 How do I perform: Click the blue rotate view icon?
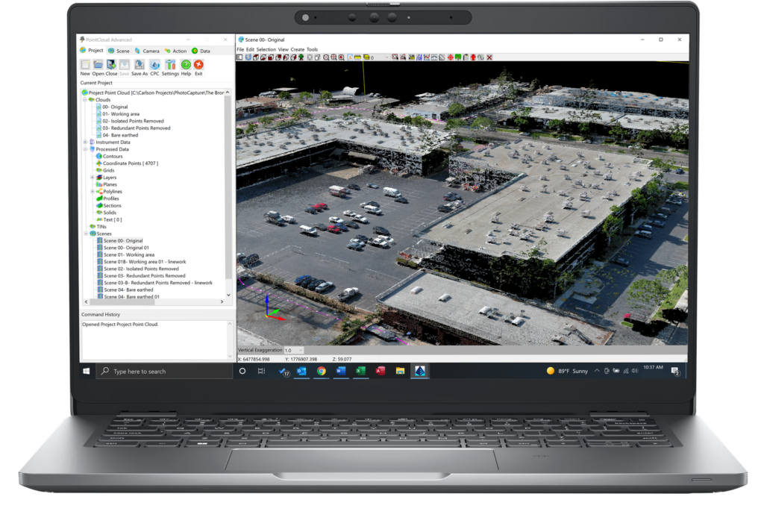click(248, 57)
